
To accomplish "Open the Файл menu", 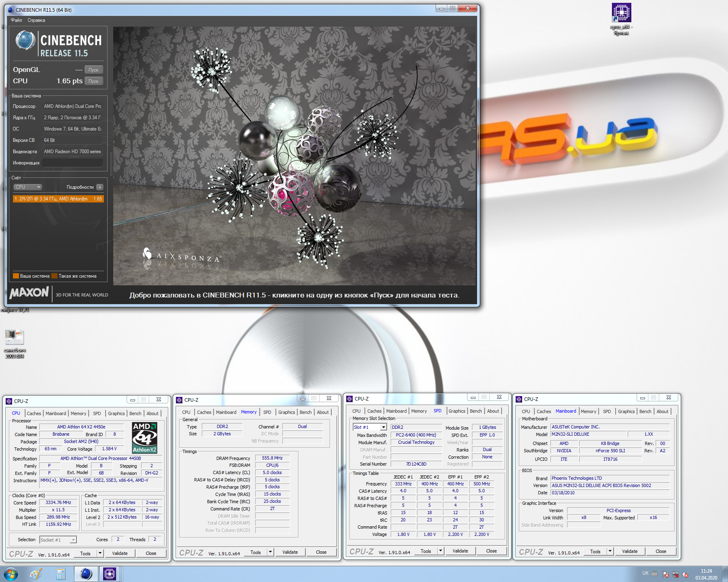I will click(x=17, y=20).
